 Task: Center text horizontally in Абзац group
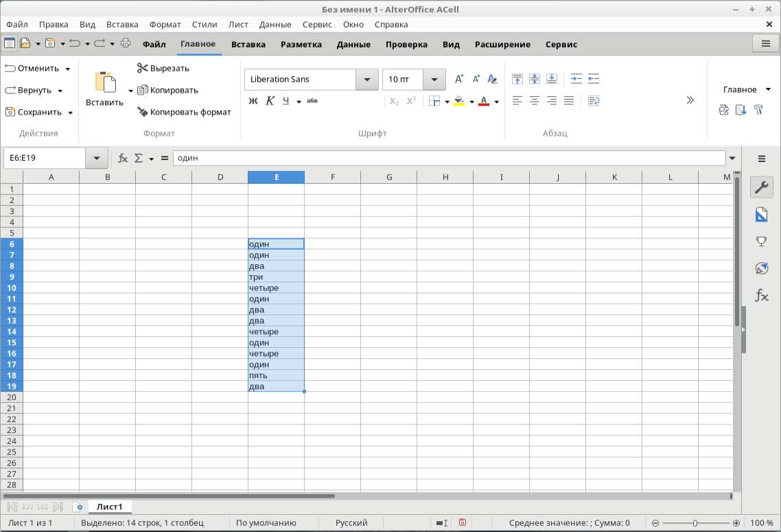tap(535, 101)
